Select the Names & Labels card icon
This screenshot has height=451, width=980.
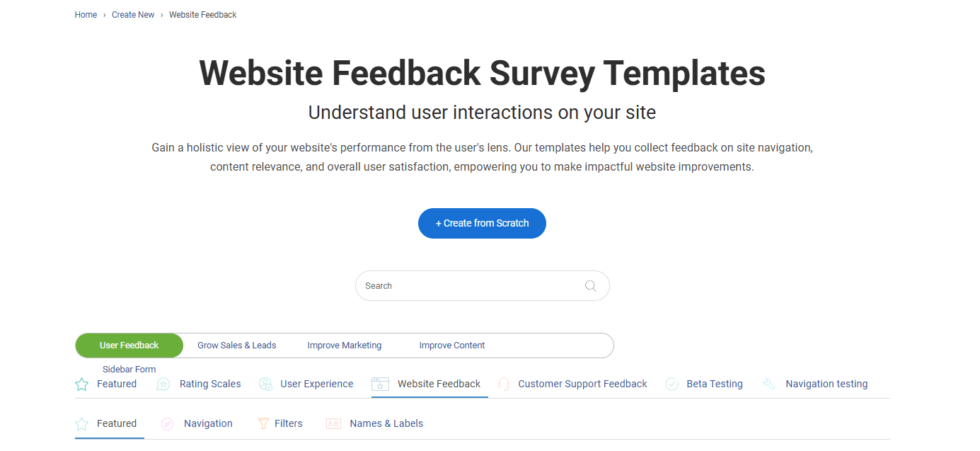pyautogui.click(x=333, y=423)
